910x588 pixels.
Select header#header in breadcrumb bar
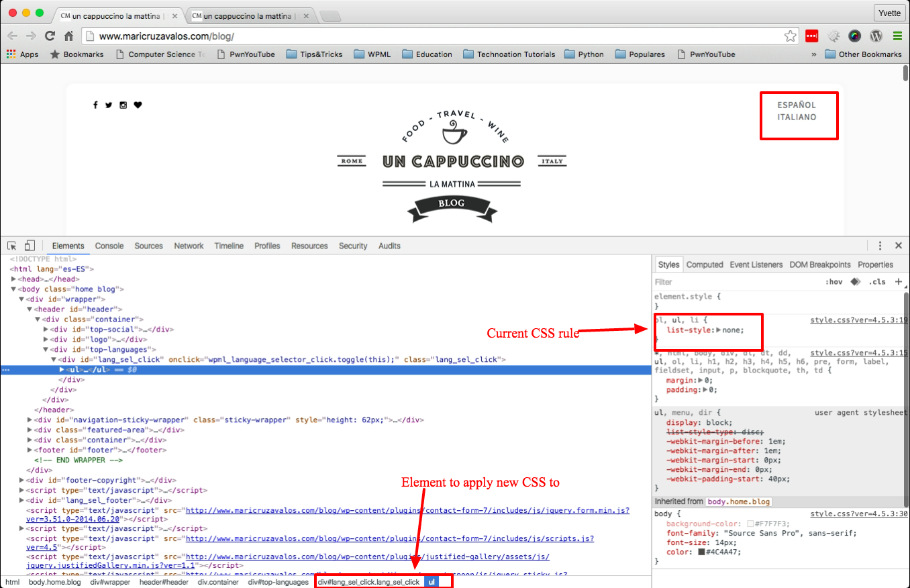(164, 582)
